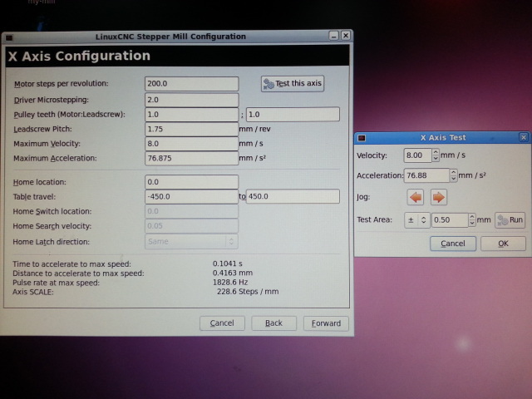Image resolution: width=532 pixels, height=399 pixels.
Task: Edit Maximum Acceleration value 76.875
Action: click(191, 158)
